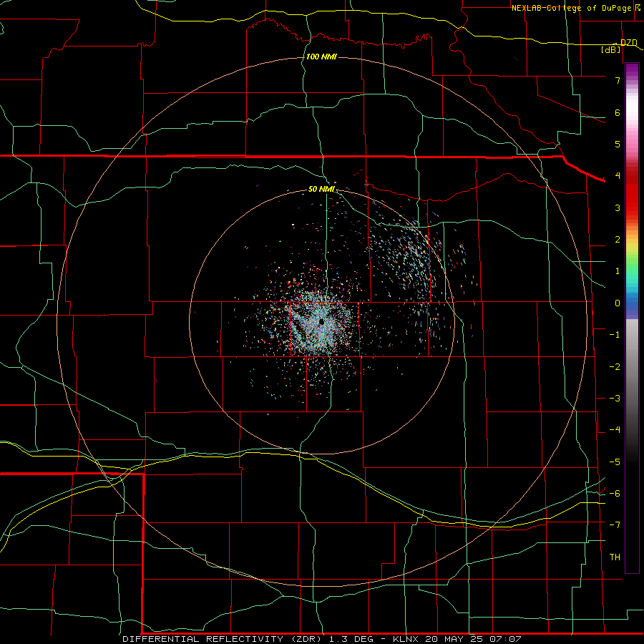The height and width of the screenshot is (644, 644).
Task: Click the -3 value on the scale
Action: coord(615,399)
